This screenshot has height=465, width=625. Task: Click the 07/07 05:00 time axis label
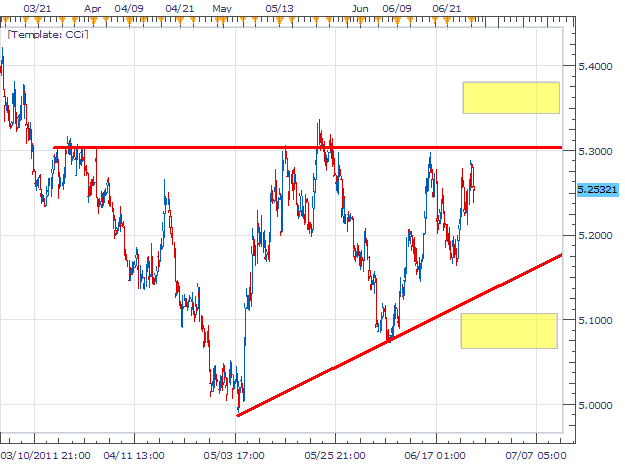[536, 455]
